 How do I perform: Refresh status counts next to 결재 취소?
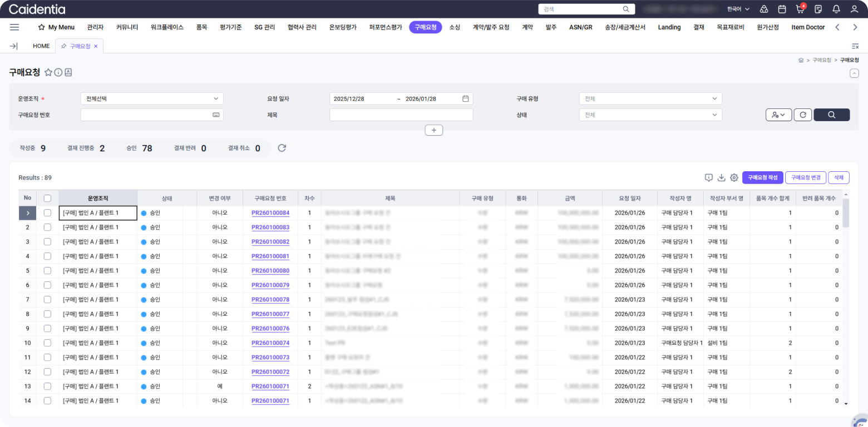(x=282, y=148)
